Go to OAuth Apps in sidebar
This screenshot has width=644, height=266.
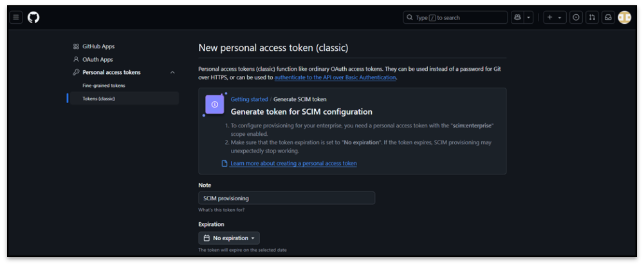97,59
